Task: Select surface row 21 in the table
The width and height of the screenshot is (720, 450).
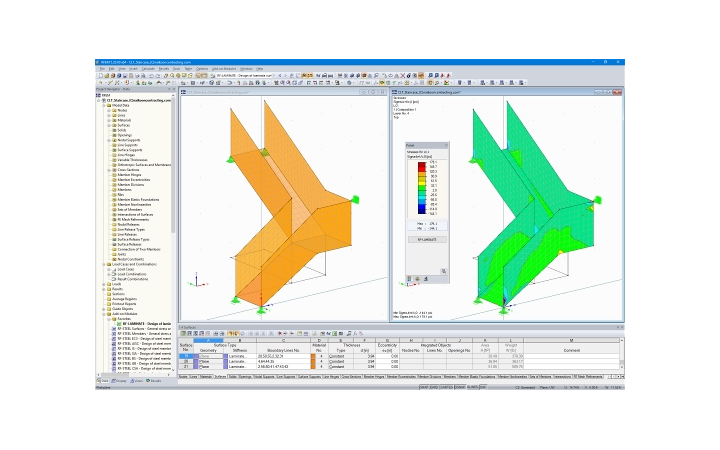Action: [186, 367]
